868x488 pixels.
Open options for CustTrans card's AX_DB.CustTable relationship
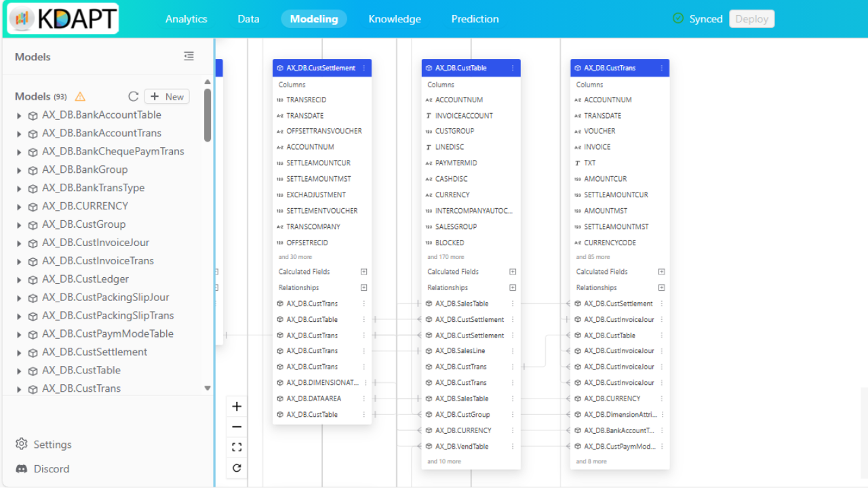[662, 335]
